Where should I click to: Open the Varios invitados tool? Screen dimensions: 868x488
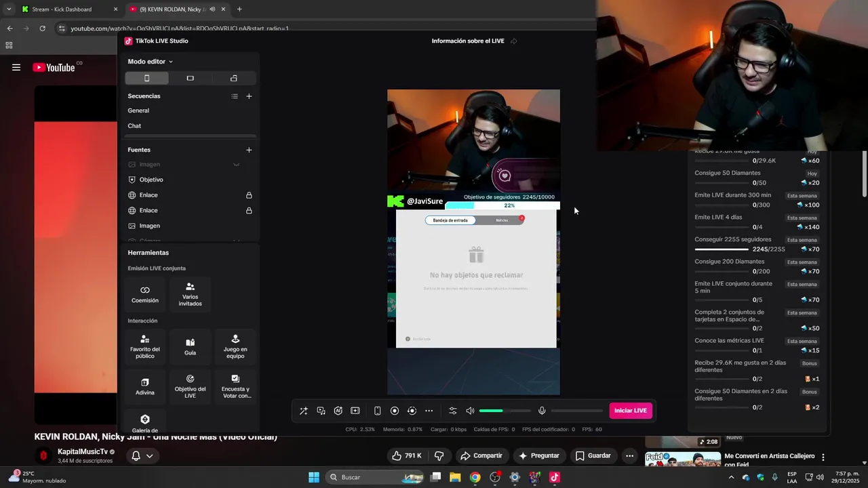[190, 294]
